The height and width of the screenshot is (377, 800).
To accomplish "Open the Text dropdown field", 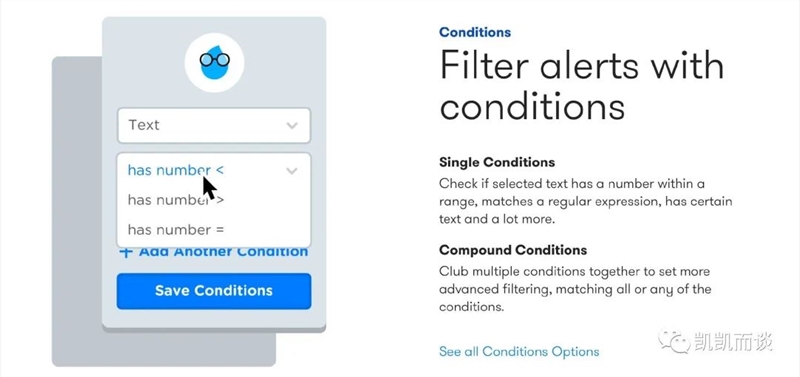I will point(214,125).
